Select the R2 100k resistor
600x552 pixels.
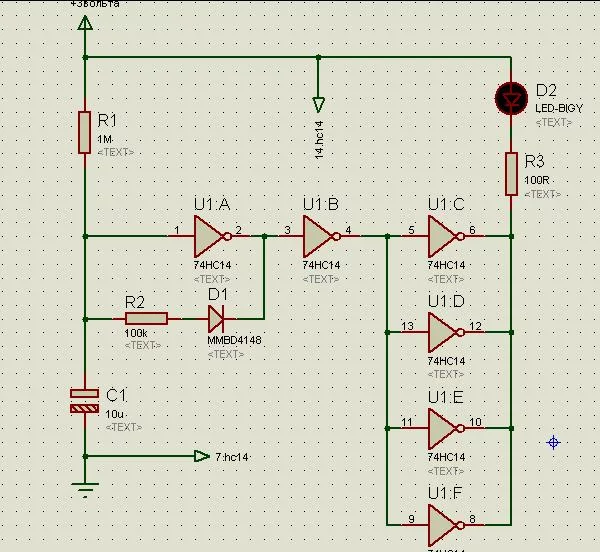pos(146,319)
